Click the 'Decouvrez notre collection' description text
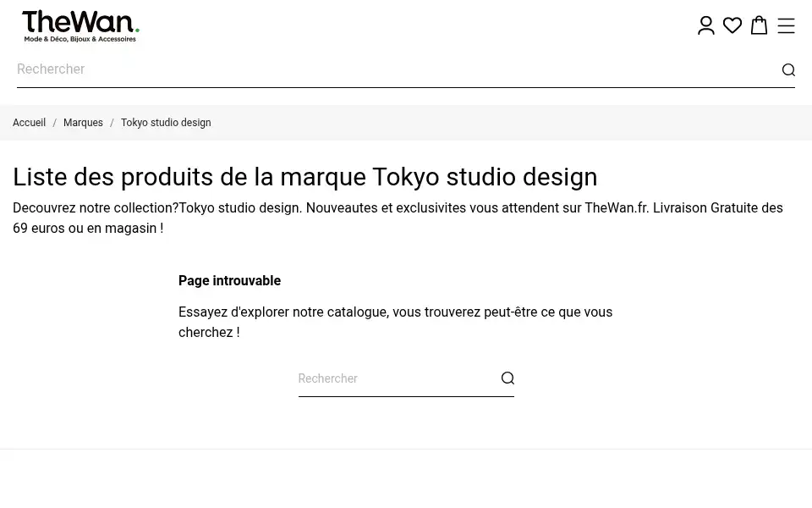The height and width of the screenshot is (508, 812). point(398,218)
